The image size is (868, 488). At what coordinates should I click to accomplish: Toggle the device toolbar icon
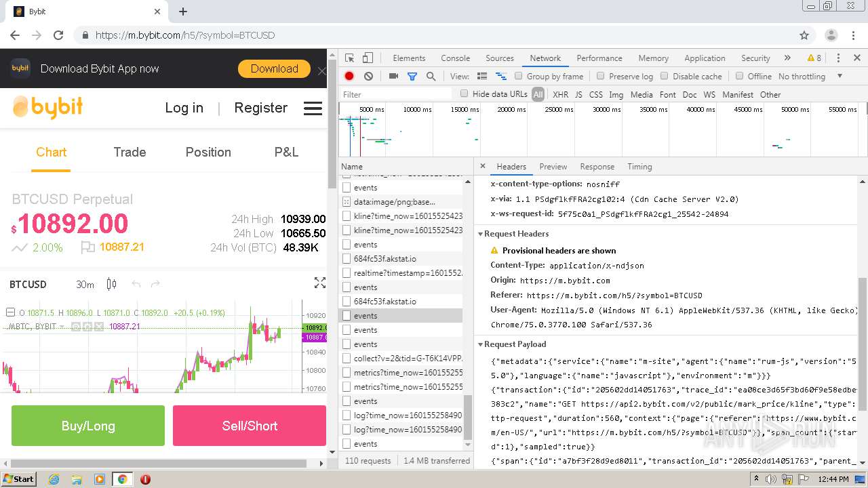click(368, 58)
